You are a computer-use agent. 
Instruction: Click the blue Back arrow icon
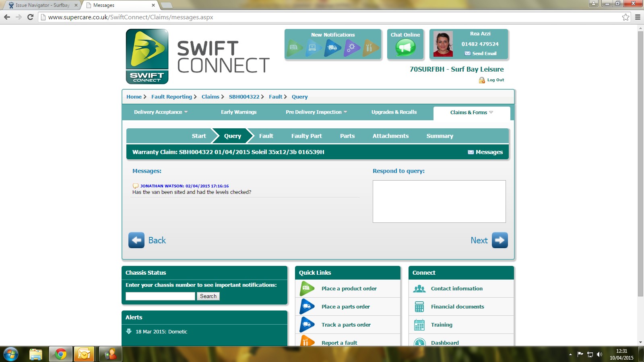pos(136,240)
